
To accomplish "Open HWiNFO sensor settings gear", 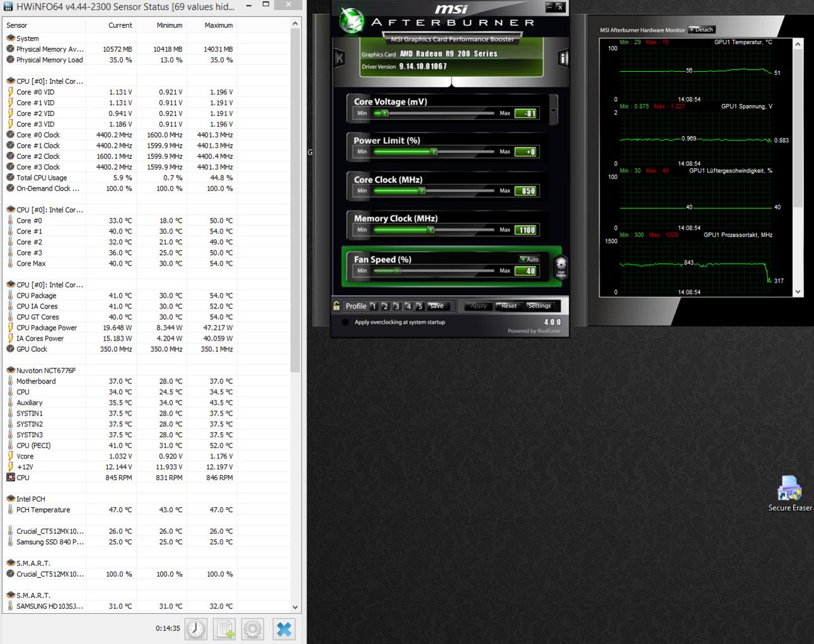I will point(253,628).
